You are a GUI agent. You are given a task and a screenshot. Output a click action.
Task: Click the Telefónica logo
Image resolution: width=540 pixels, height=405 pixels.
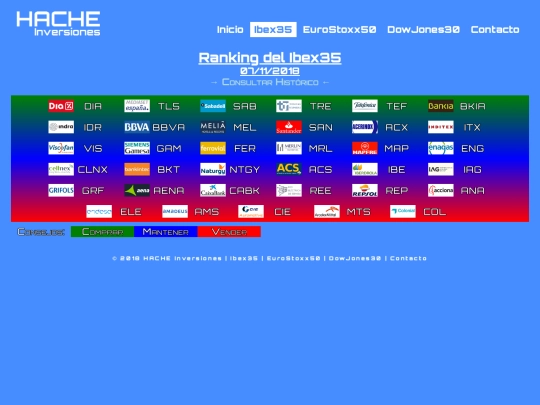(x=365, y=106)
